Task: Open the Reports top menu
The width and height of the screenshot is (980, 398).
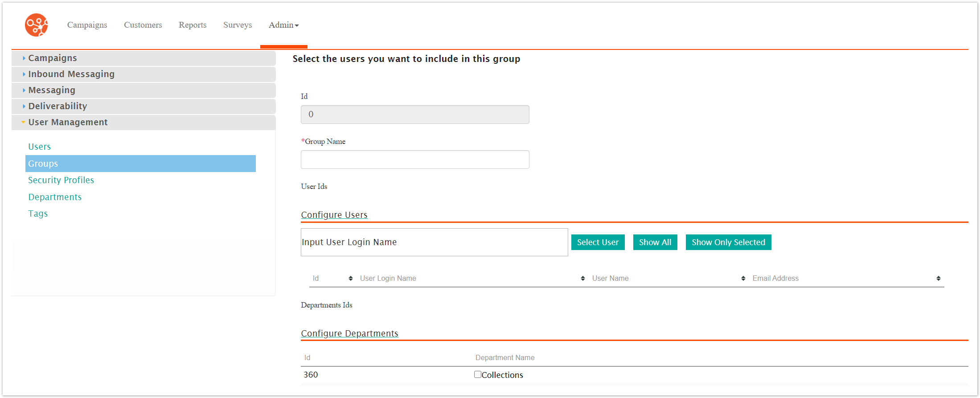Action: coord(193,25)
